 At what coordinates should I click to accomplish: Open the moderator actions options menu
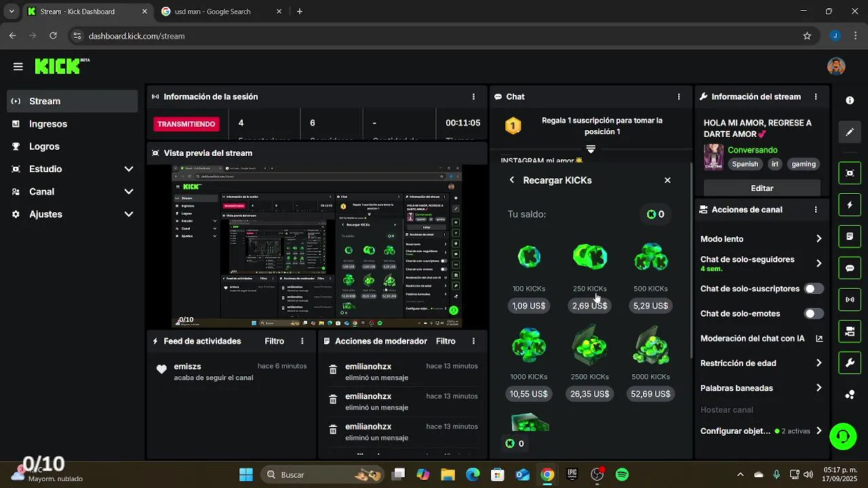(x=473, y=342)
